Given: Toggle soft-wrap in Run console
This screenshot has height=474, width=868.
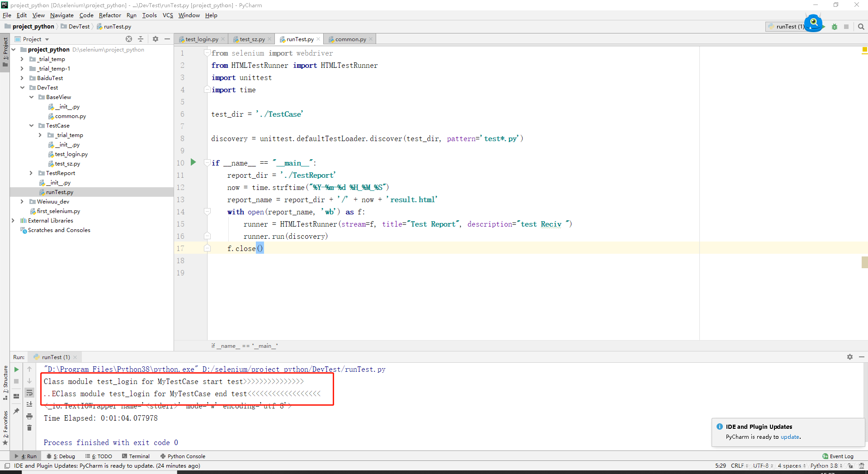Looking at the screenshot, I should click(29, 393).
